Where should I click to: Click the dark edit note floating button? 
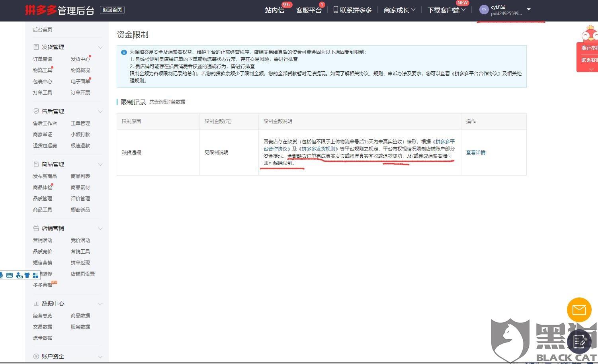[x=580, y=341]
